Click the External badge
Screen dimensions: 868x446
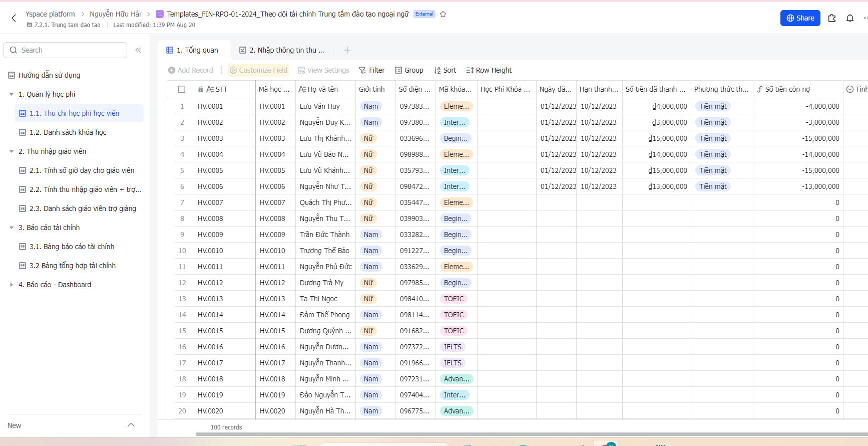pos(424,14)
